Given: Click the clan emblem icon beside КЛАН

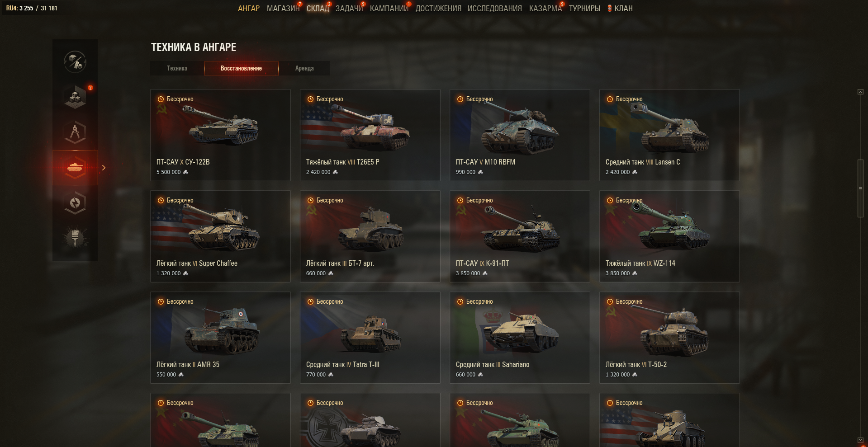Looking at the screenshot, I should [x=610, y=8].
